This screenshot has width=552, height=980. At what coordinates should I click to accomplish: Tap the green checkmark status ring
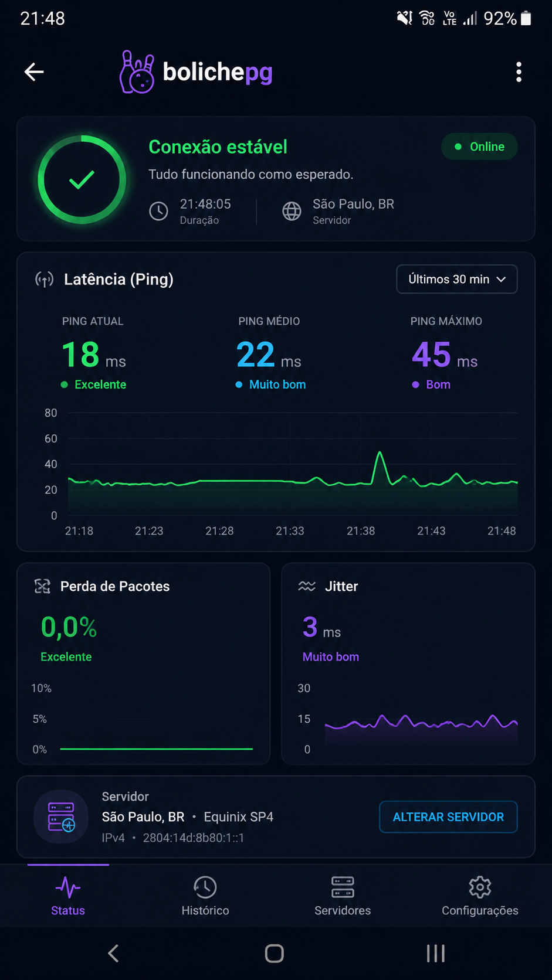82,179
